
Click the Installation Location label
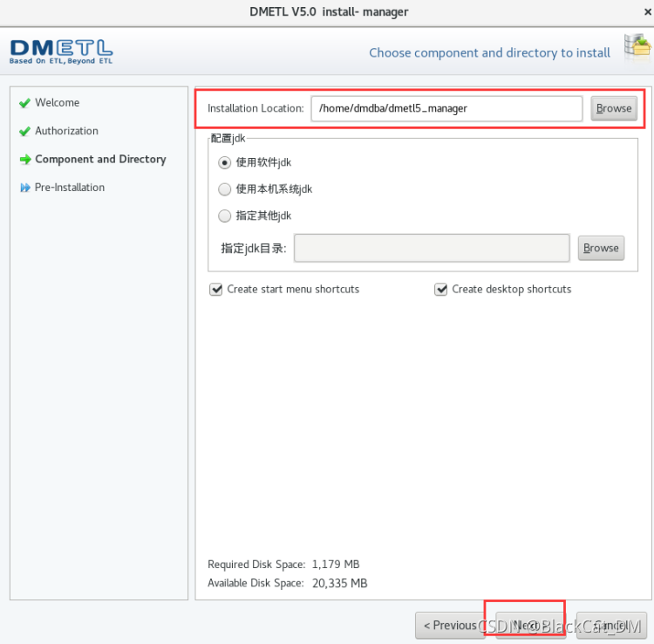(x=255, y=108)
